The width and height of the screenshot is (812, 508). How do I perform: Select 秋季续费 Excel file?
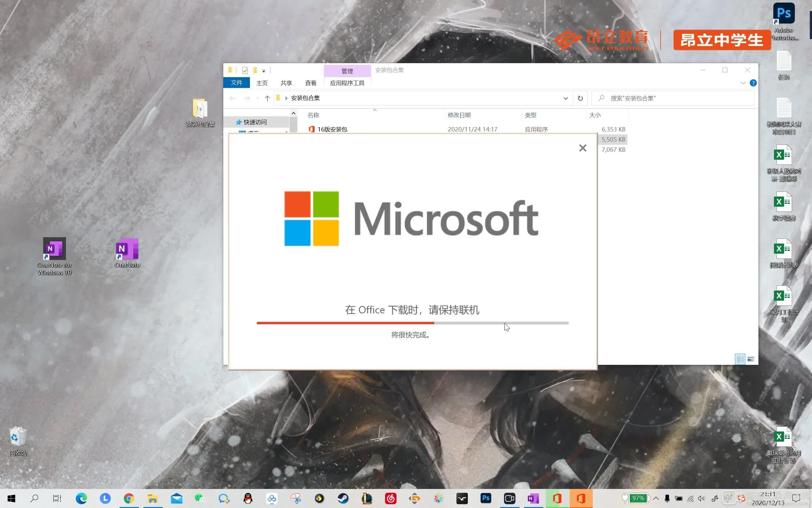(784, 207)
